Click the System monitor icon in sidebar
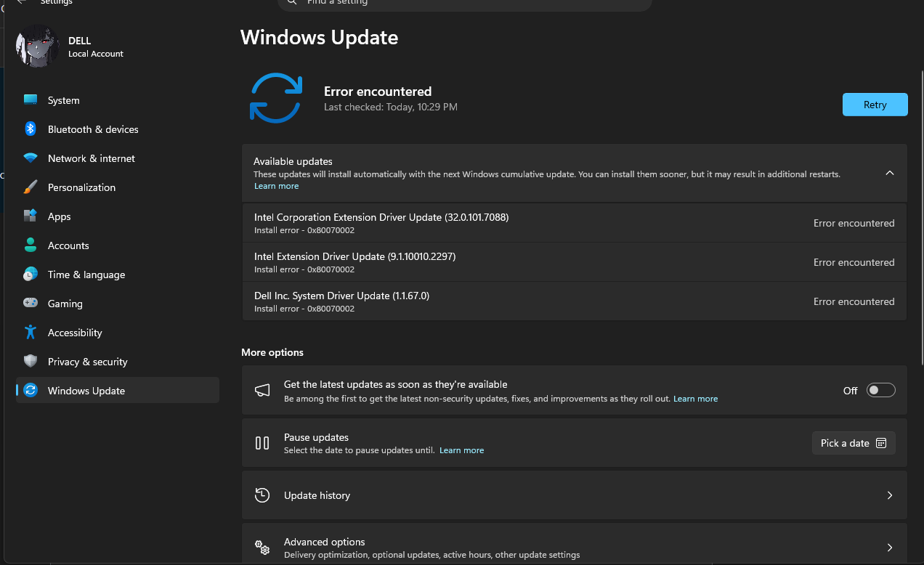The width and height of the screenshot is (924, 565). (31, 100)
